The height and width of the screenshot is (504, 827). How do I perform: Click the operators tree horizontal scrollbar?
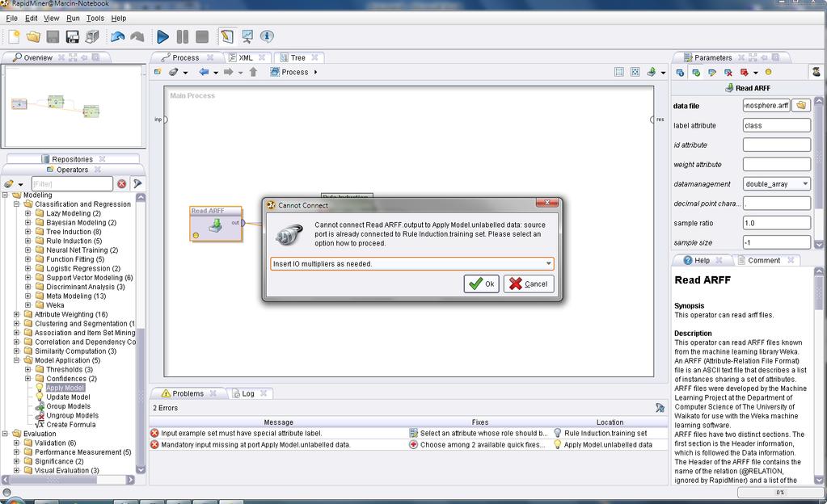68,480
